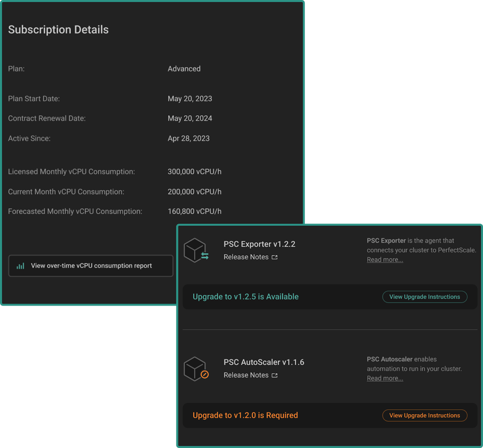Open PSC AutoScaler Release Notes link
The image size is (483, 448).
point(246,375)
